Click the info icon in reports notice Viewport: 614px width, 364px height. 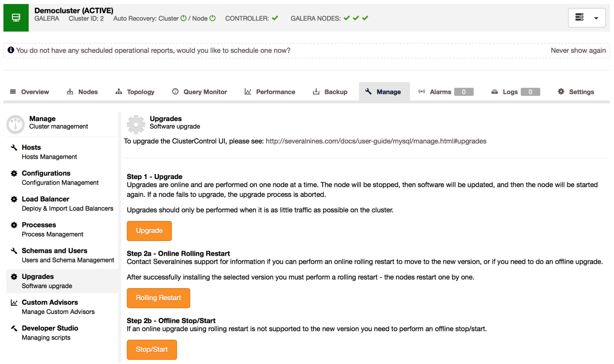(x=11, y=50)
